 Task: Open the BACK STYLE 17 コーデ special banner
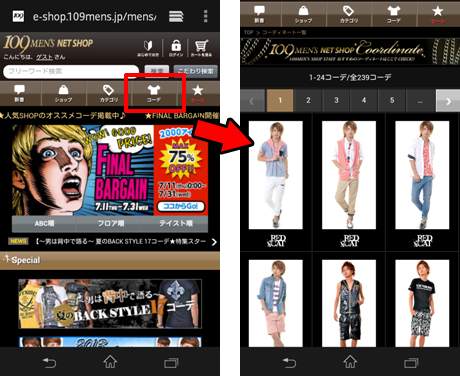pos(110,304)
